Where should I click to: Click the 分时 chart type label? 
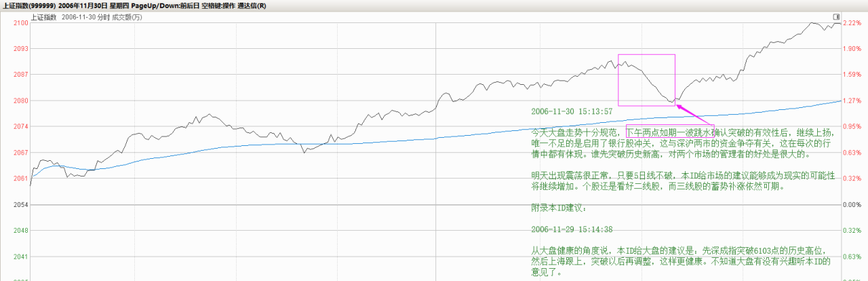coord(98,18)
